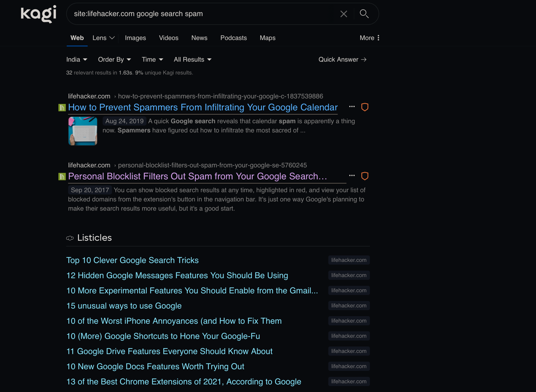Switch to the News tab

[x=199, y=38]
